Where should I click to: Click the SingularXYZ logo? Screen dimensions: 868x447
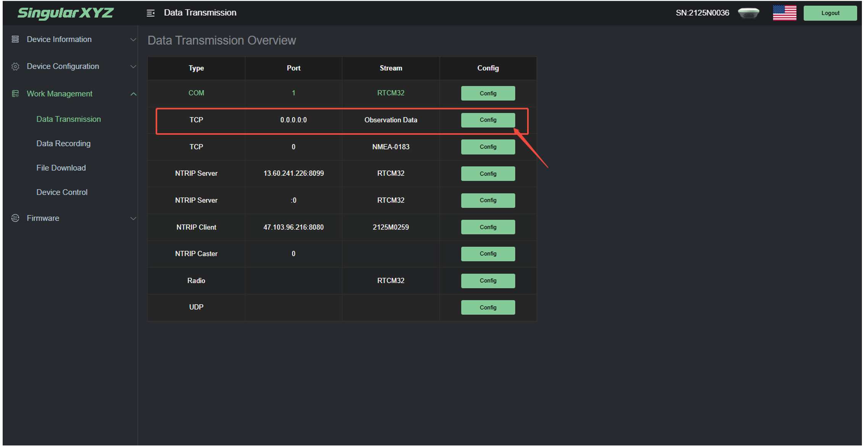pos(66,13)
